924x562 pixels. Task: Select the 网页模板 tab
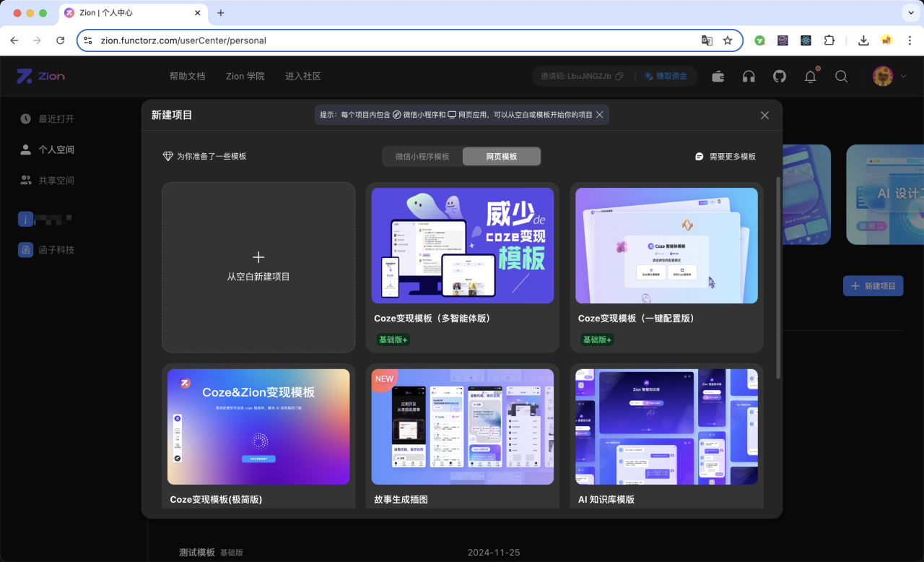coord(501,157)
